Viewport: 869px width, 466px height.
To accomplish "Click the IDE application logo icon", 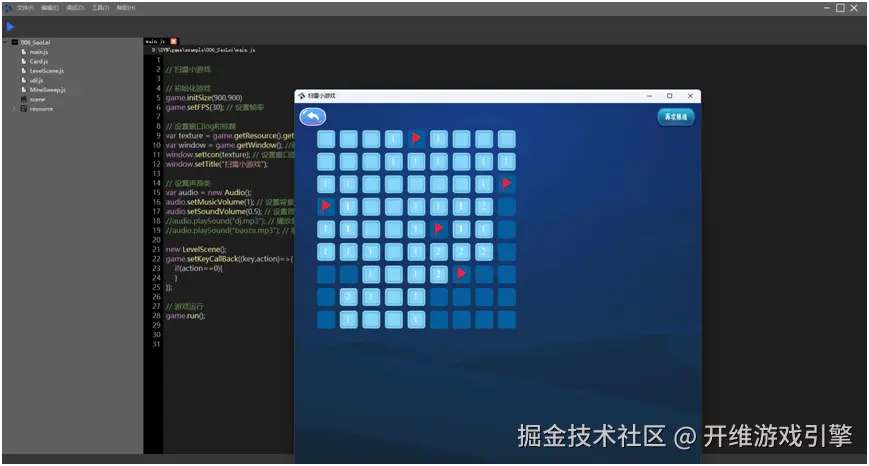I will [x=8, y=8].
